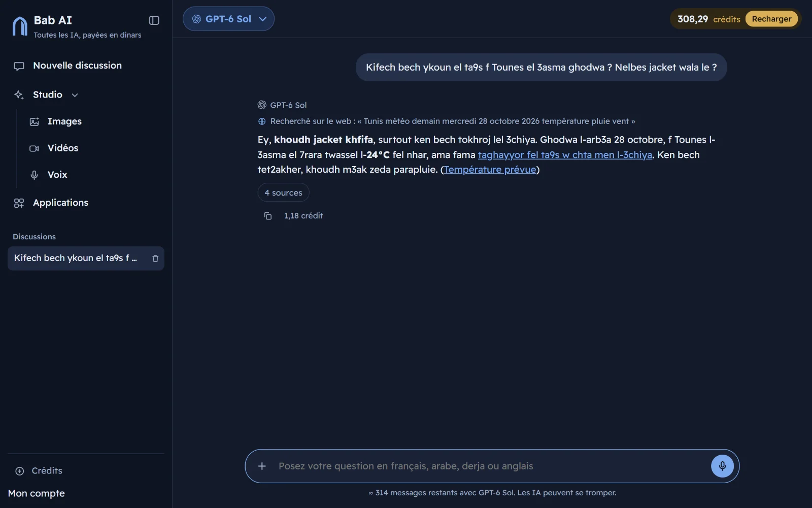The image size is (812, 508).
Task: Click the Recharger button
Action: (771, 19)
